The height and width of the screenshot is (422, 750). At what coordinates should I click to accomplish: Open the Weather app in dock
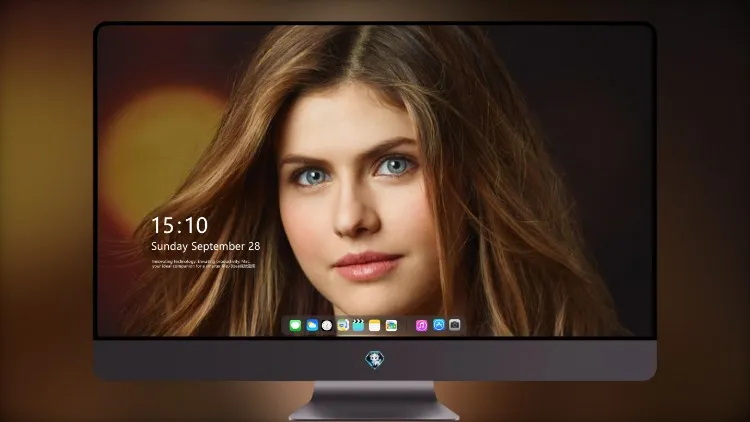click(312, 325)
